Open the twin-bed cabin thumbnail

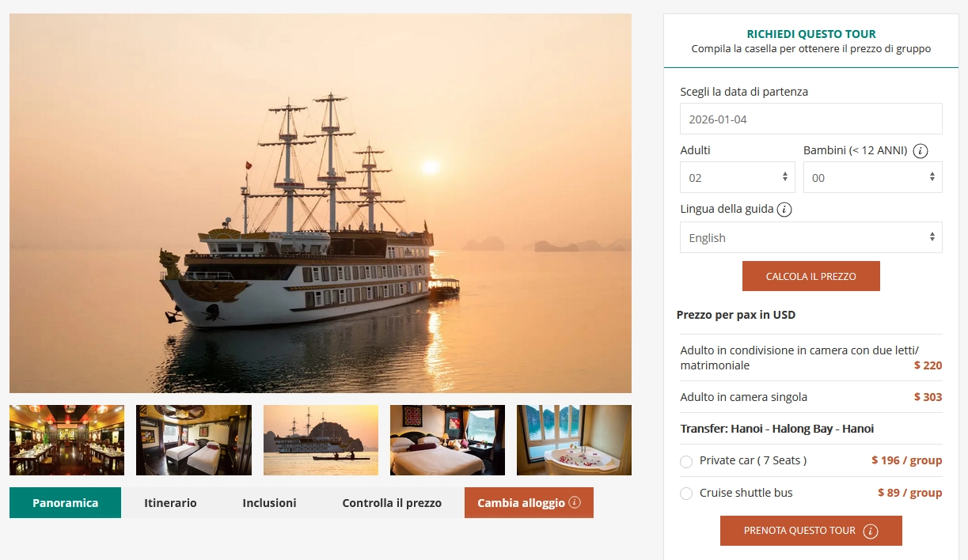coord(194,440)
